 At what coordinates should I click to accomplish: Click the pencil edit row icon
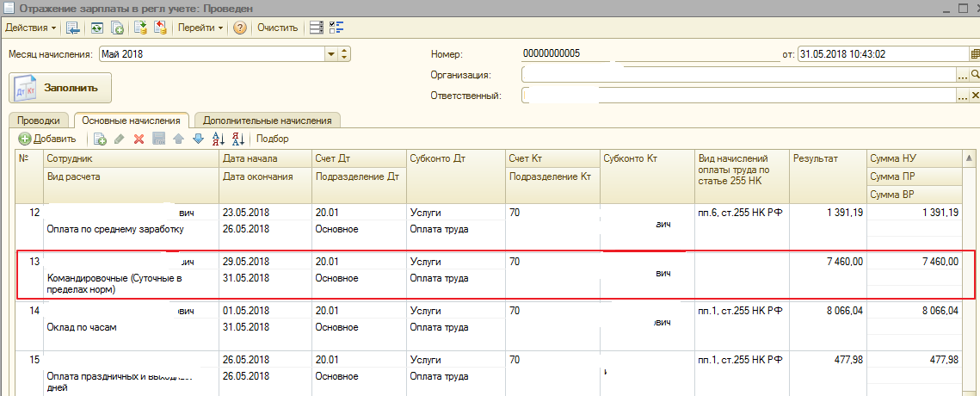120,139
